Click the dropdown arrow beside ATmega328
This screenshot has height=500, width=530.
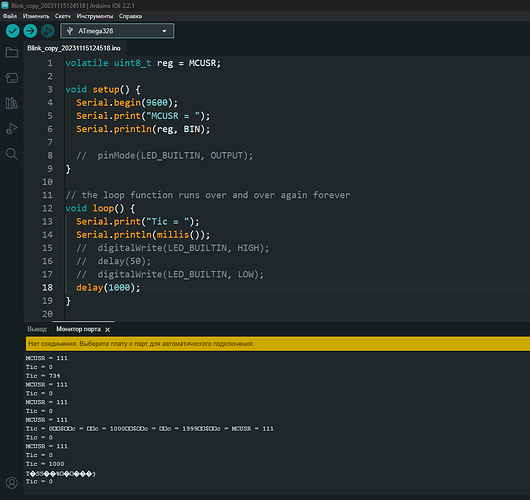coord(164,31)
